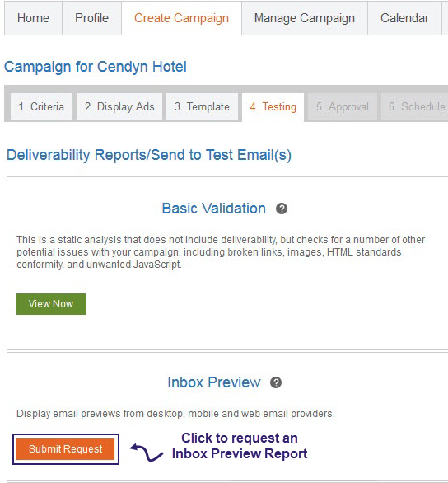Viewport: 448px width, 483px height.
Task: Click the orange Submit Request button
Action: click(66, 449)
